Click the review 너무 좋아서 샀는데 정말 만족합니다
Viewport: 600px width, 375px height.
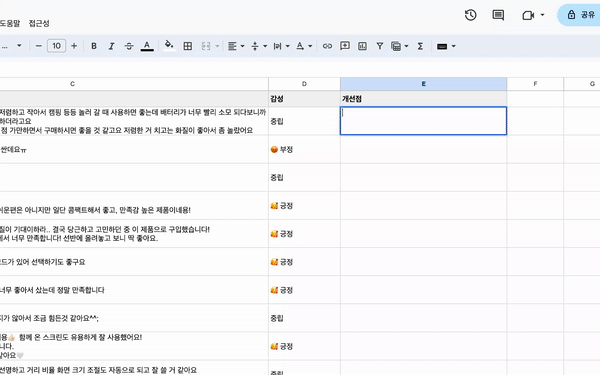coord(52,290)
